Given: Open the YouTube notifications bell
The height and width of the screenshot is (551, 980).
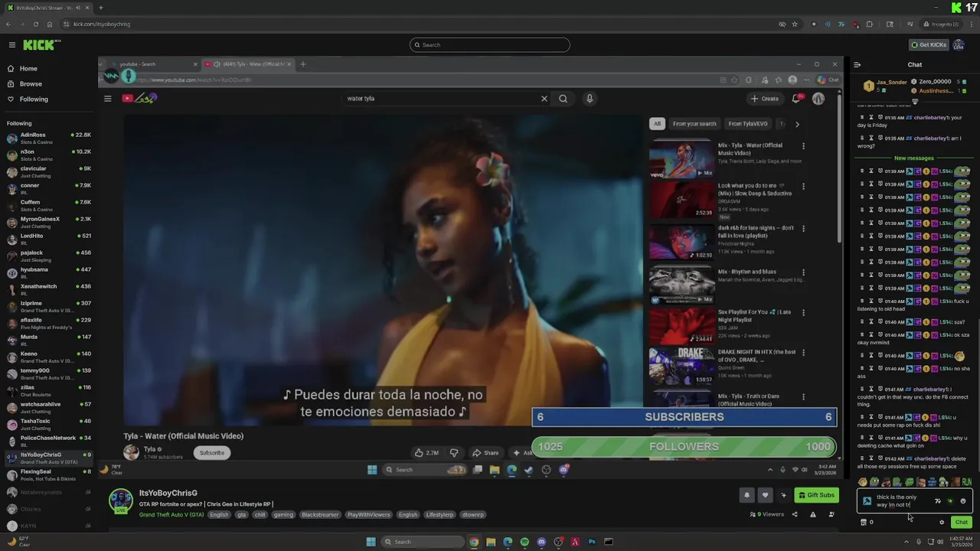Looking at the screenshot, I should (x=796, y=98).
